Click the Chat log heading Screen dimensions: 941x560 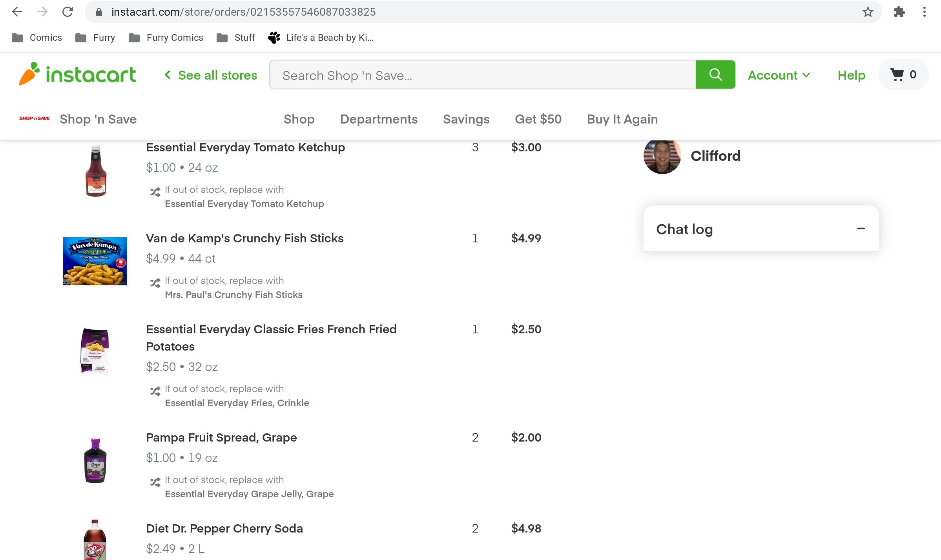(x=684, y=229)
